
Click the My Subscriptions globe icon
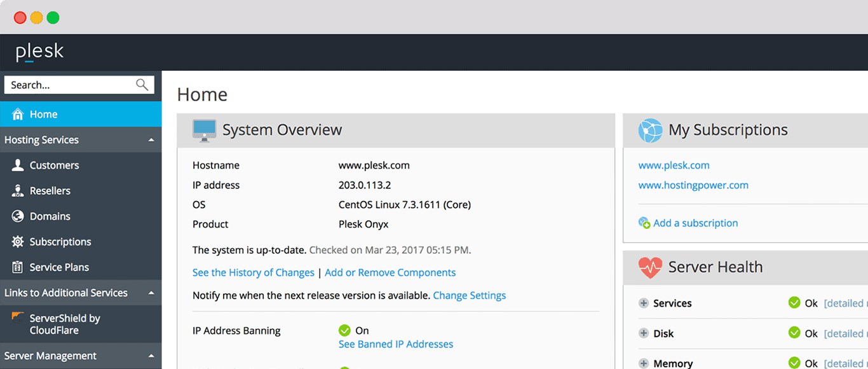tap(651, 130)
